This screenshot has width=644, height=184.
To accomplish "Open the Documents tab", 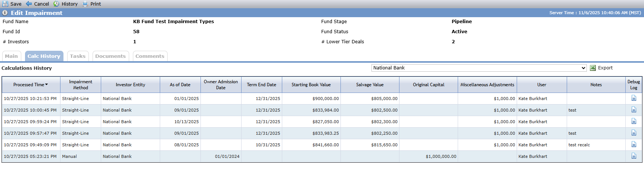I will [x=111, y=56].
